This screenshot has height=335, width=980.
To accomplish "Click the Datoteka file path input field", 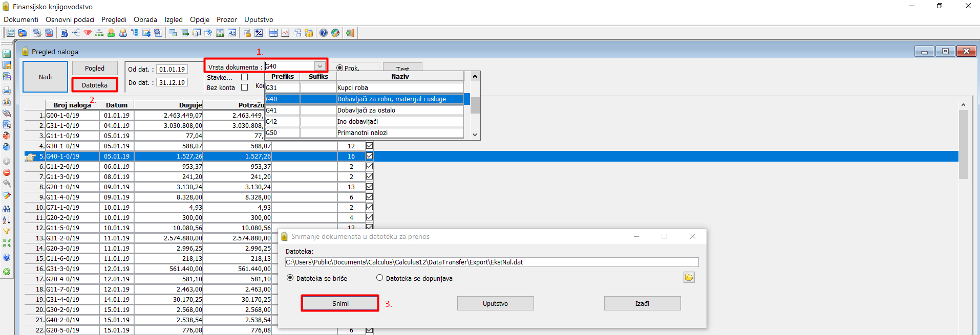I will [x=492, y=262].
